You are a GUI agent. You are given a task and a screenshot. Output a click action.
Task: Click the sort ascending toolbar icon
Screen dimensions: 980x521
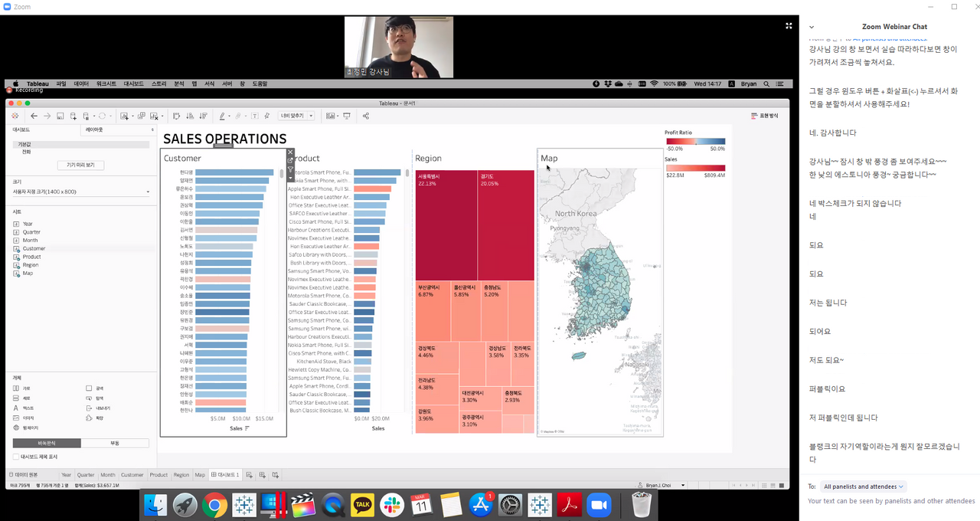click(x=190, y=116)
